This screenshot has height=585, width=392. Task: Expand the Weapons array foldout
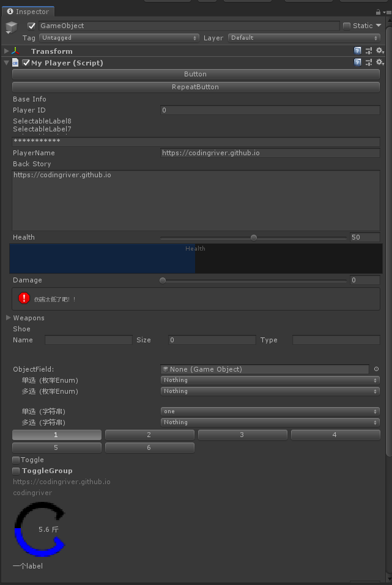tap(8, 317)
